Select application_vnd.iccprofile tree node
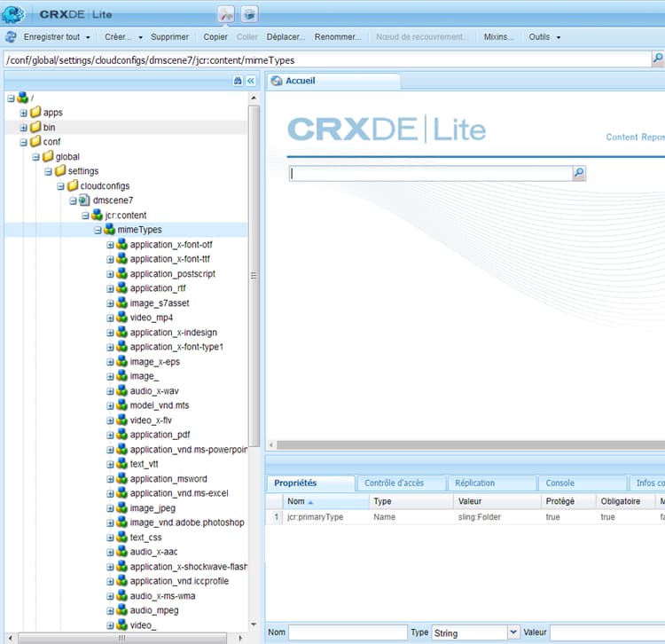This screenshot has width=665, height=644. (x=179, y=581)
